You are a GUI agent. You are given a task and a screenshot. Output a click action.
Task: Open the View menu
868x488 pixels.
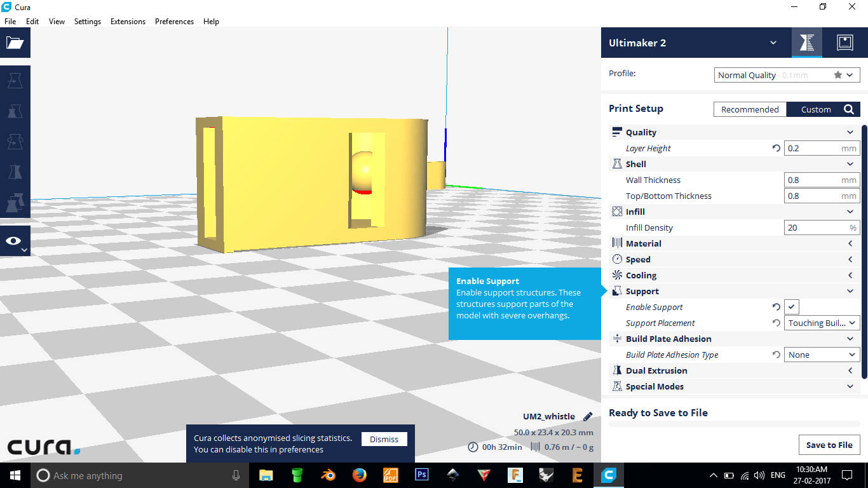(x=57, y=21)
